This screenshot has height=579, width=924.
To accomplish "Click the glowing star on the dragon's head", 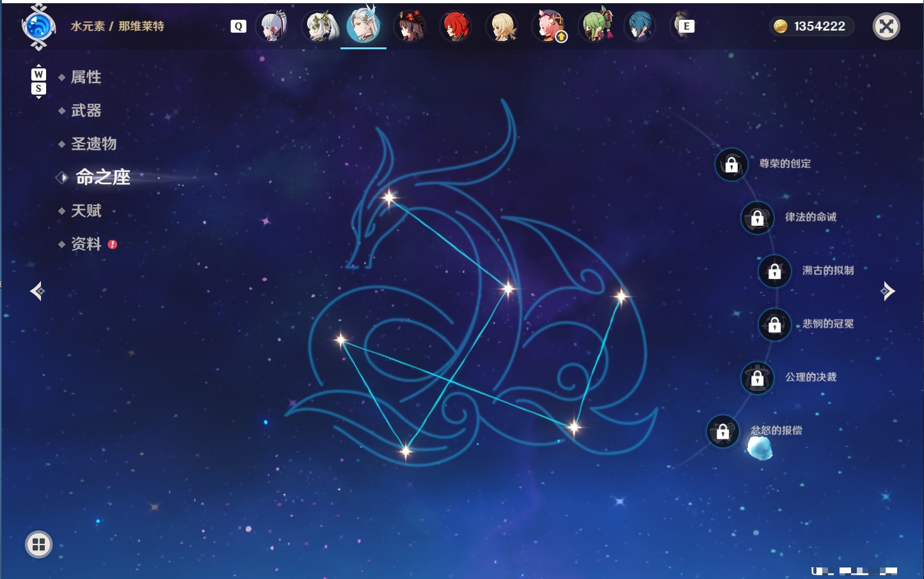I will 389,197.
